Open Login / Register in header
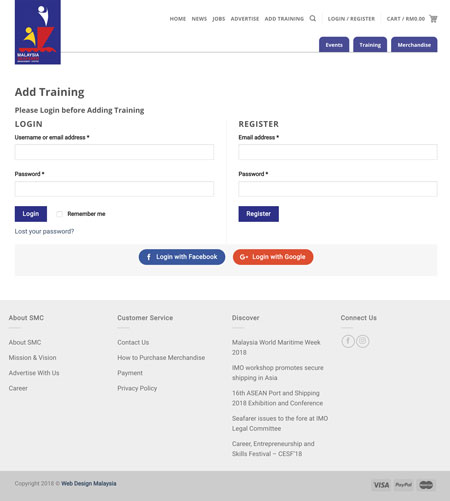This screenshot has width=450, height=501. coord(351,19)
